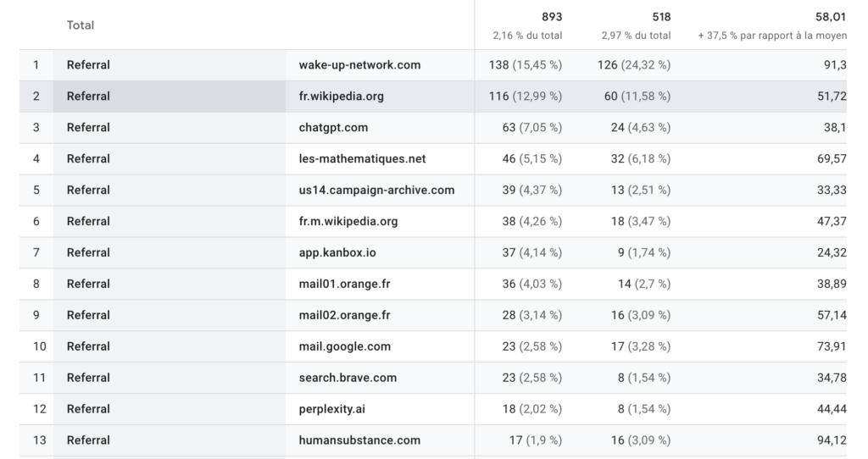Click the chatgpt.com source entry

(x=333, y=128)
